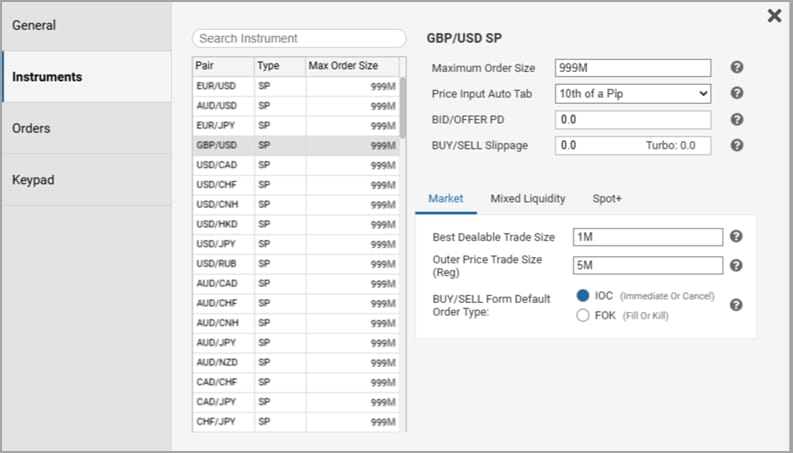Open Price Input Auto Tab dropdown
The height and width of the screenshot is (453, 793).
click(x=633, y=94)
